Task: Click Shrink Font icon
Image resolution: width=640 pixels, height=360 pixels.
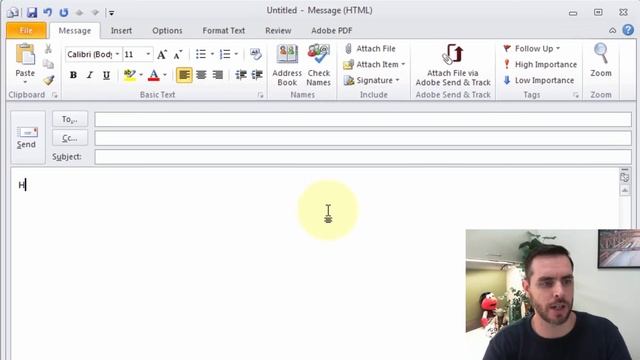Action: (x=178, y=54)
